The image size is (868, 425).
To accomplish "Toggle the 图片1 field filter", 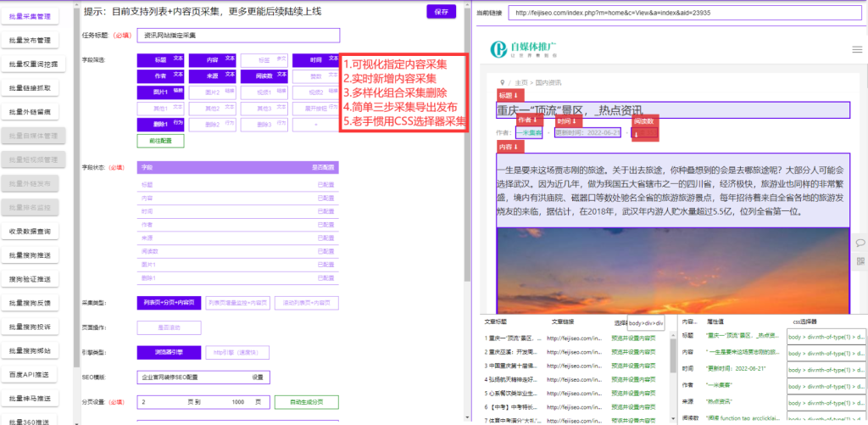I will [160, 92].
